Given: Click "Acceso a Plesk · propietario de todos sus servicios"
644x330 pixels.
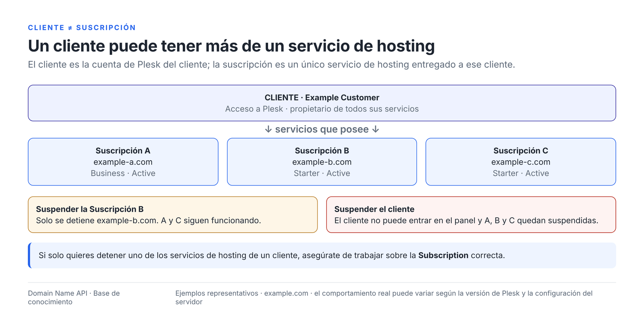Looking at the screenshot, I should click(x=322, y=109).
